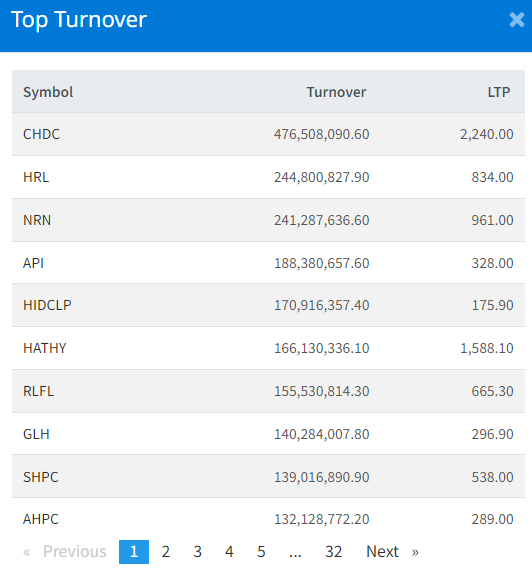
Task: Click the pagination ellipsis
Action: tap(295, 551)
